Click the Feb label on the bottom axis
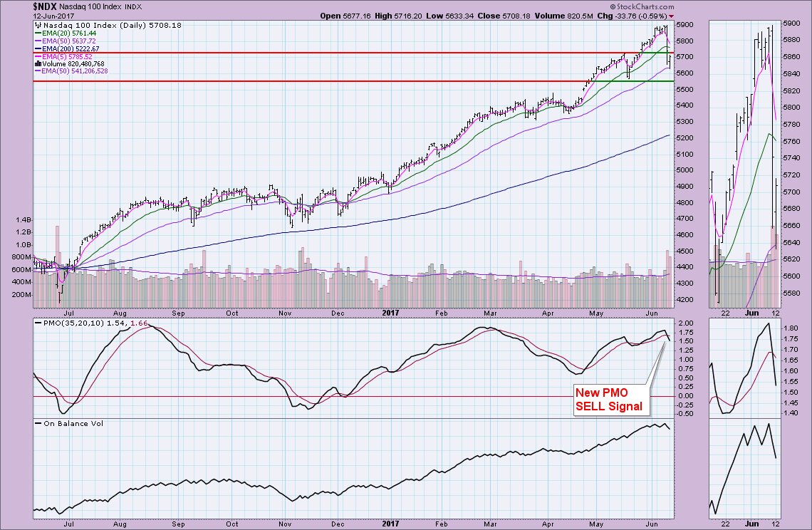 click(441, 524)
